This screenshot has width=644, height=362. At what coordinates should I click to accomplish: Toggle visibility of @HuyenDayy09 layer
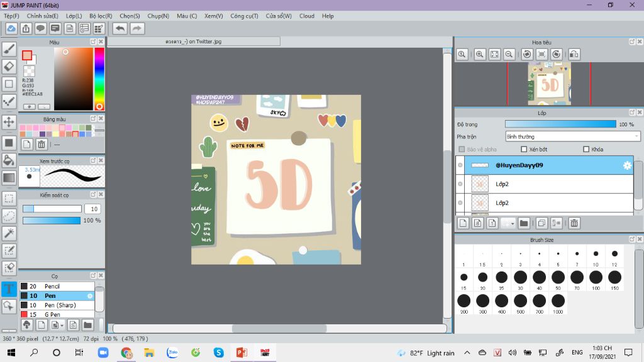point(460,165)
